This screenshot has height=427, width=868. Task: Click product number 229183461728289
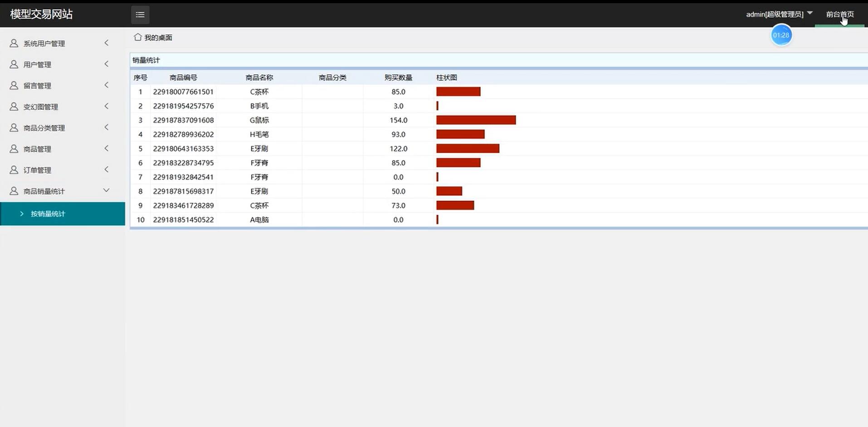(183, 205)
